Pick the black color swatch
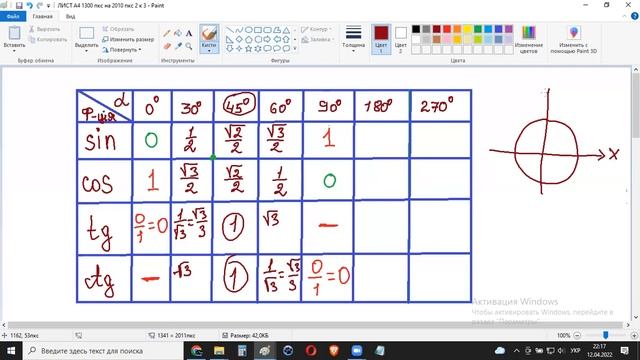The image size is (640, 360). point(416,29)
